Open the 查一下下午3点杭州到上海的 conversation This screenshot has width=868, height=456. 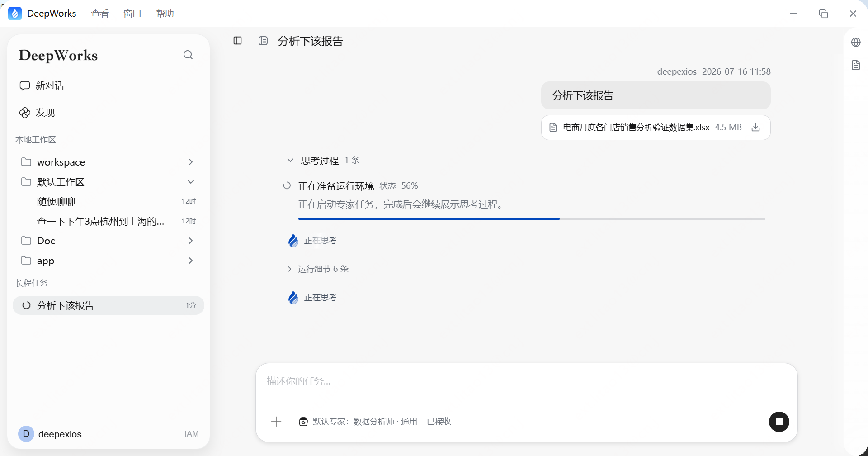pos(108,221)
